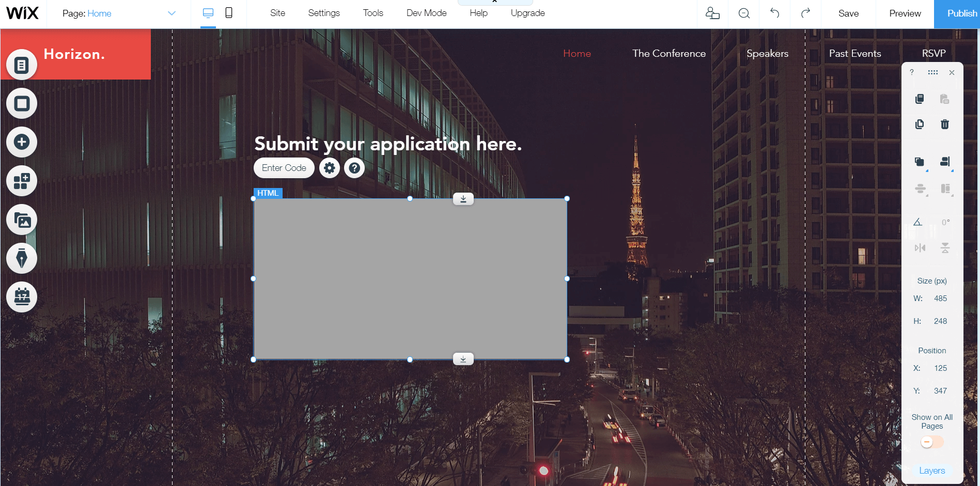The image size is (980, 486).
Task: Open the Add Elements panel
Action: (x=21, y=142)
